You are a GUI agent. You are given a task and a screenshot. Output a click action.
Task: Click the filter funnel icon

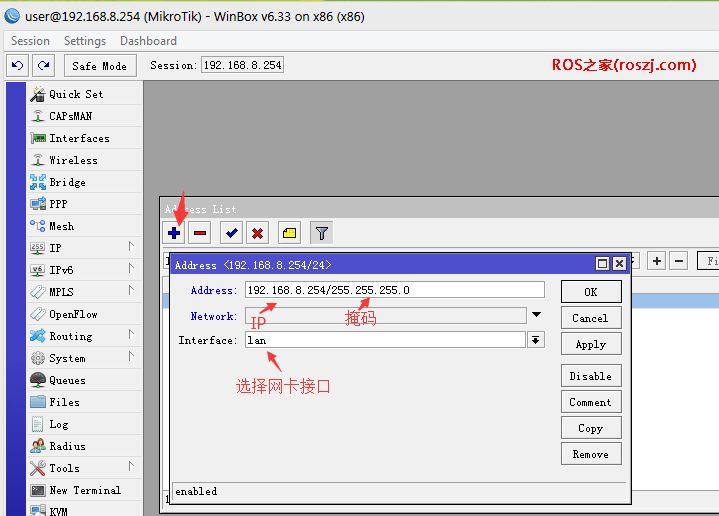pyautogui.click(x=321, y=233)
